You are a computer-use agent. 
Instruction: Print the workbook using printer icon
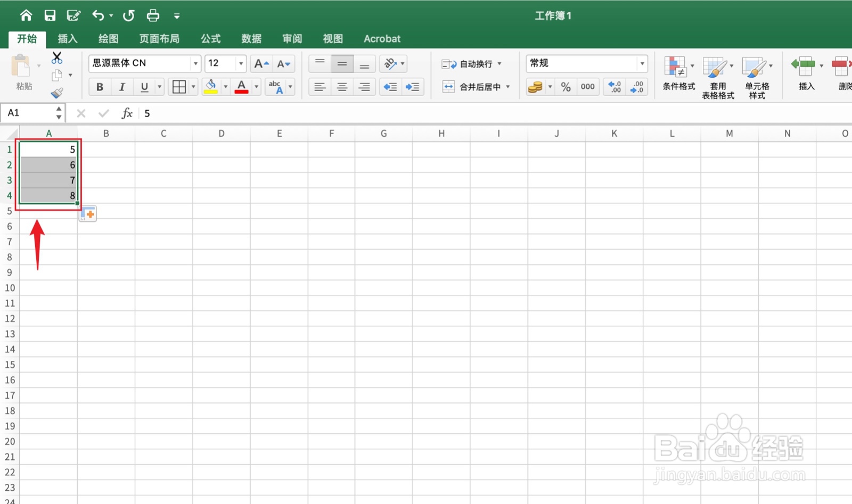click(153, 15)
